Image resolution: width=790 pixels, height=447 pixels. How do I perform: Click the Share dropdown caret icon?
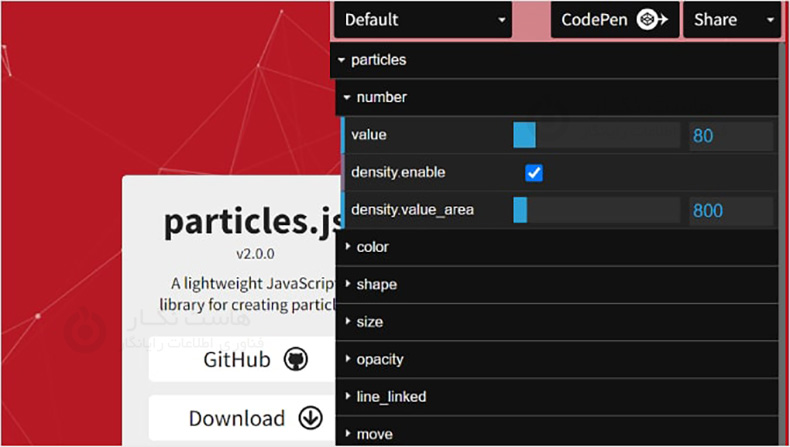click(x=770, y=20)
